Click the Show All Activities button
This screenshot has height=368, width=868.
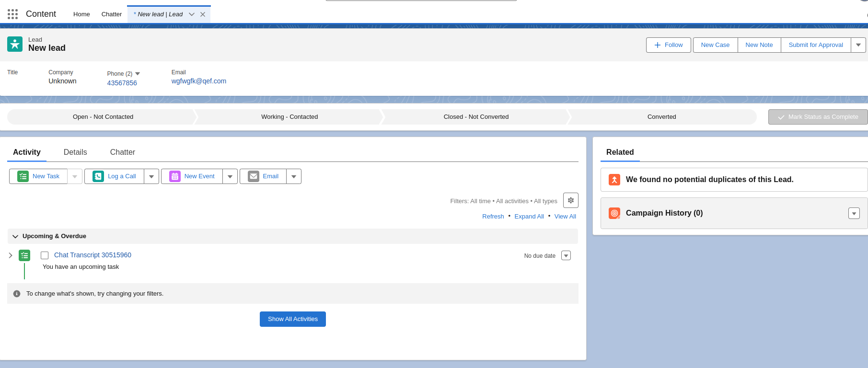292,319
